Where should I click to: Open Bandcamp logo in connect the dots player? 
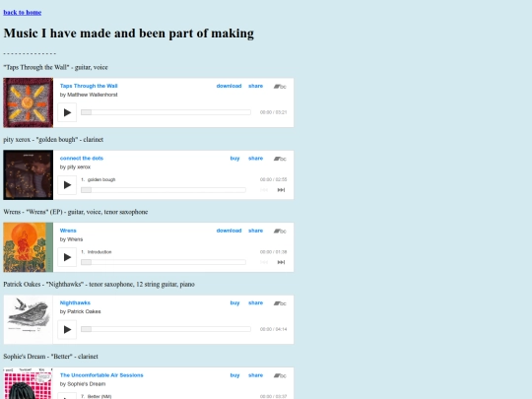pos(280,159)
